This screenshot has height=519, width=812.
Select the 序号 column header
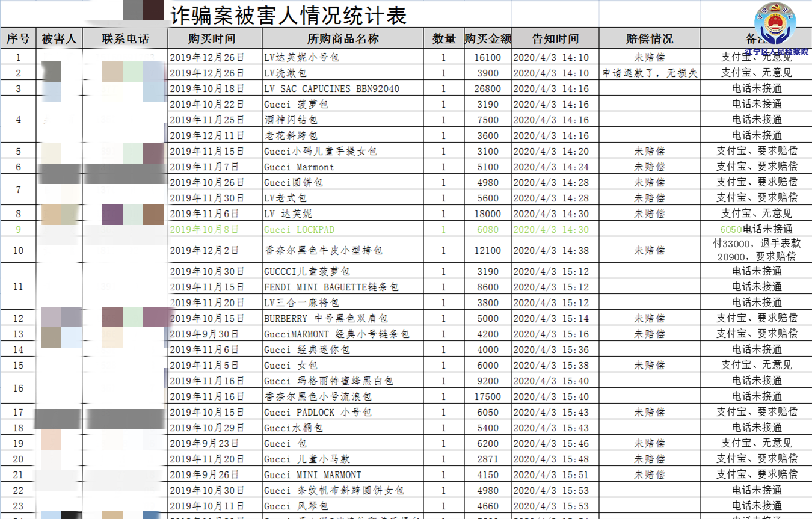tap(18, 39)
